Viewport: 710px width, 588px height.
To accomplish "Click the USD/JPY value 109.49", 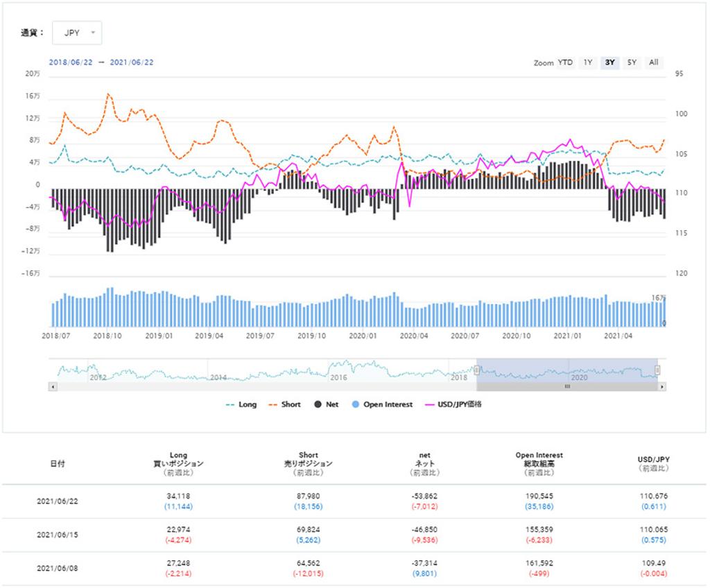I will (654, 564).
